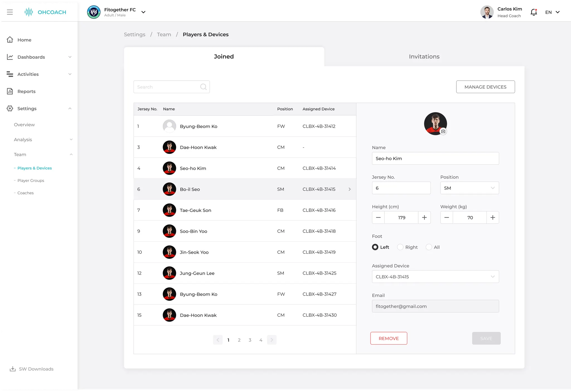This screenshot has height=392, width=571.
Task: Open Player Groups submenu item
Action: tap(31, 180)
